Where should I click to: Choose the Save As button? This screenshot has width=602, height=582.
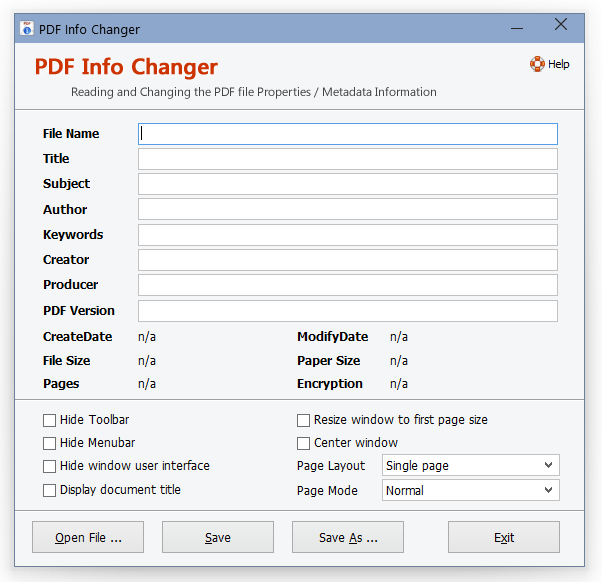click(348, 537)
